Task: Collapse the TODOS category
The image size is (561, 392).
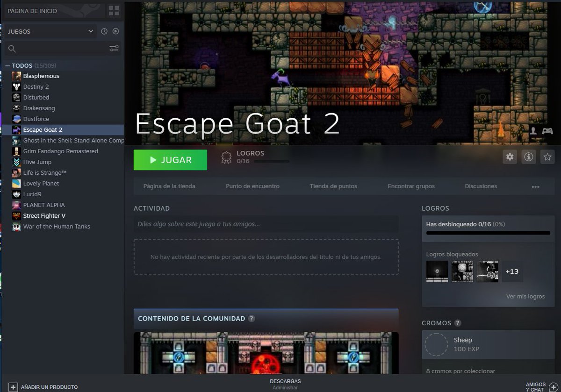Action: (x=7, y=65)
